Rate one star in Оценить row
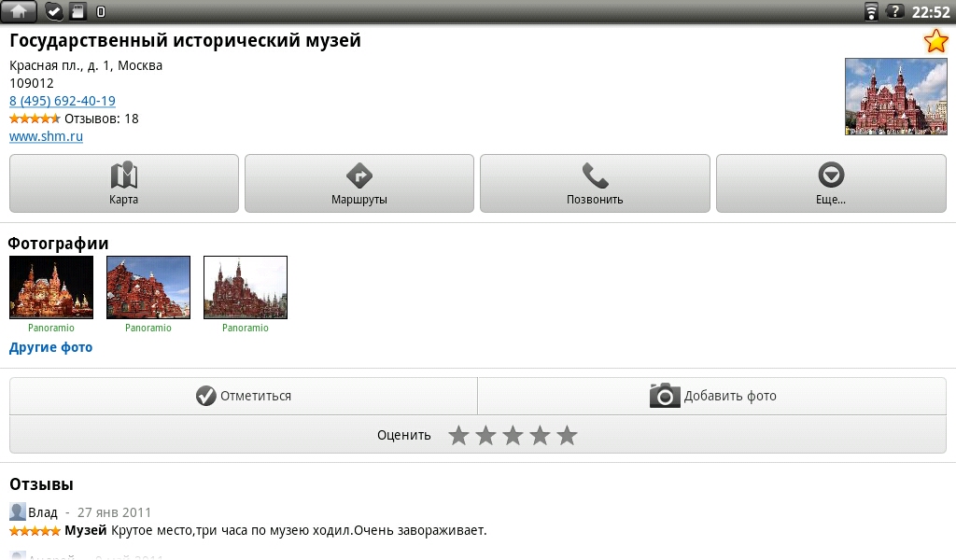Viewport: 956px width, 560px height. coord(458,435)
